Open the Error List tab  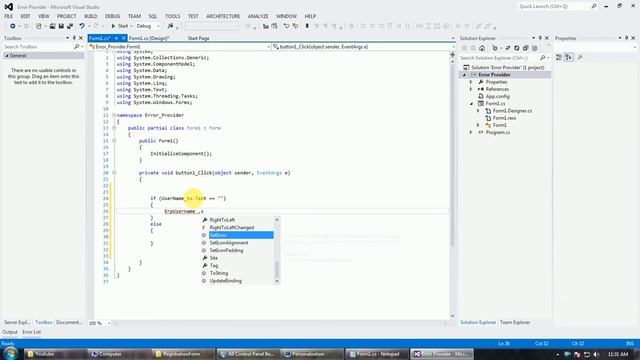pyautogui.click(x=31, y=332)
